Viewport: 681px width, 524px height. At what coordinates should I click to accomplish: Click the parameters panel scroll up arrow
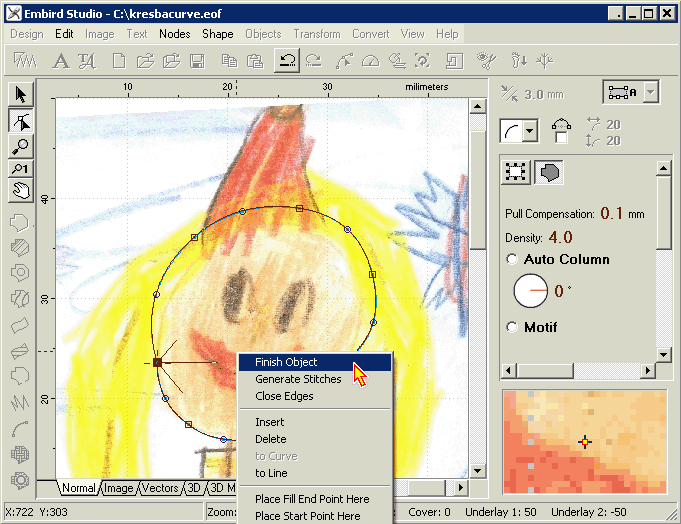pos(664,168)
